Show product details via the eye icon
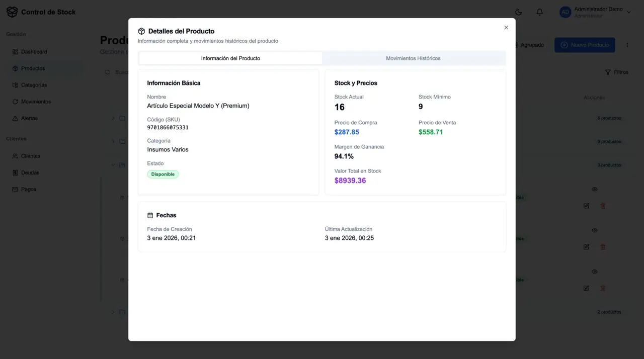 [x=594, y=189]
